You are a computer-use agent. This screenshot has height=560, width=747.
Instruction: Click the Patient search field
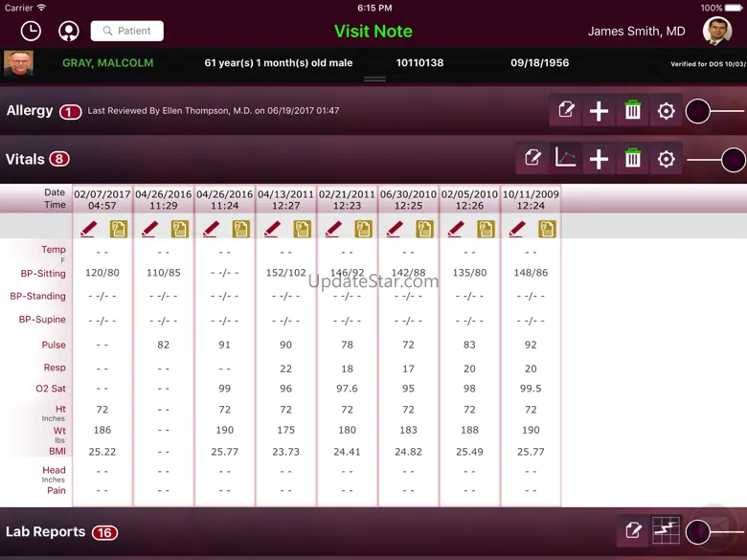coord(127,31)
